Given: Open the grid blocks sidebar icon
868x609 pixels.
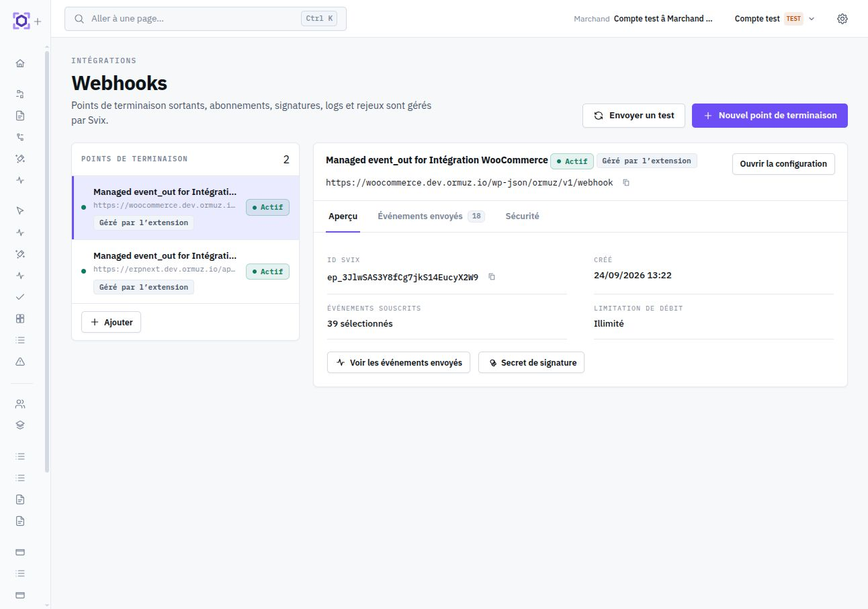Looking at the screenshot, I should pyautogui.click(x=20, y=318).
